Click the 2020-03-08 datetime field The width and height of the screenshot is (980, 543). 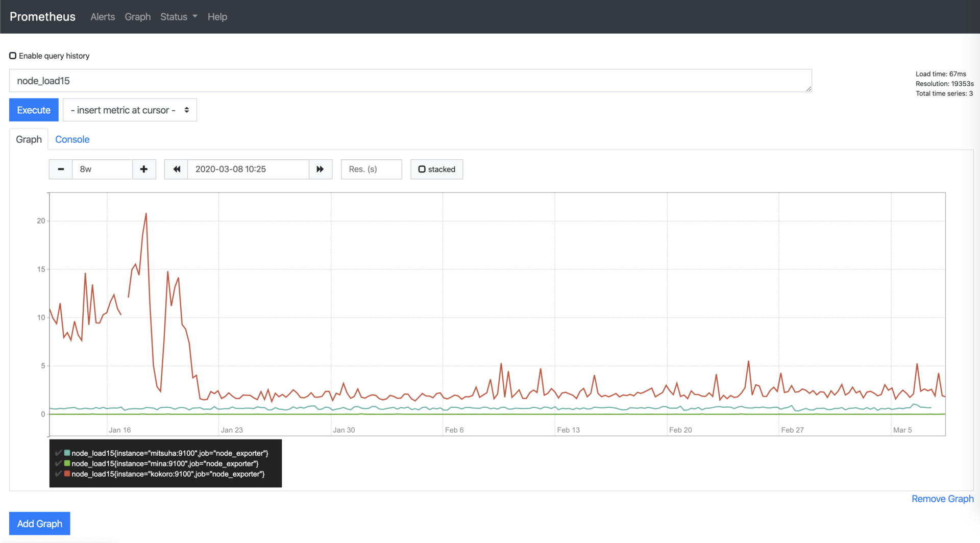248,169
